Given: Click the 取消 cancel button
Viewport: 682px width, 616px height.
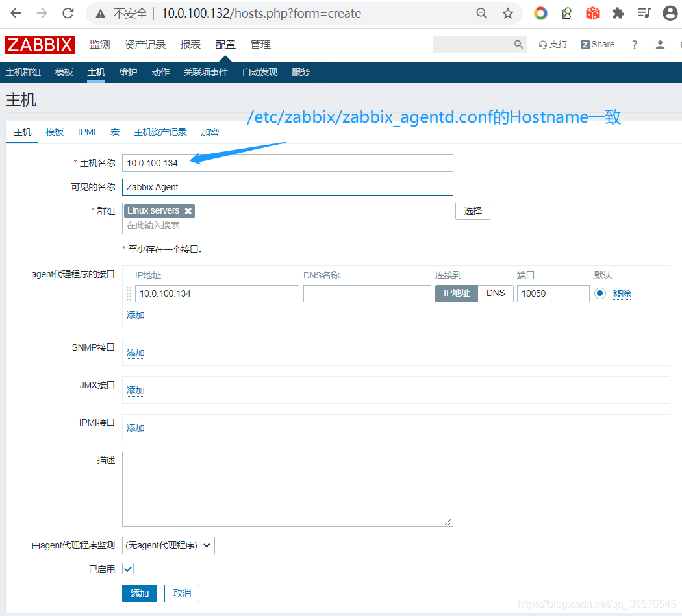Looking at the screenshot, I should click(182, 593).
